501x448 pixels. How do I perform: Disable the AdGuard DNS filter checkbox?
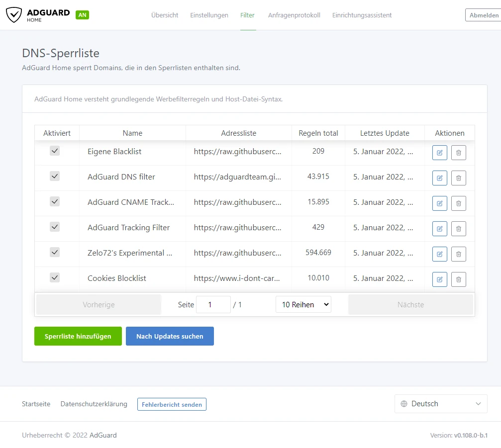pos(55,176)
